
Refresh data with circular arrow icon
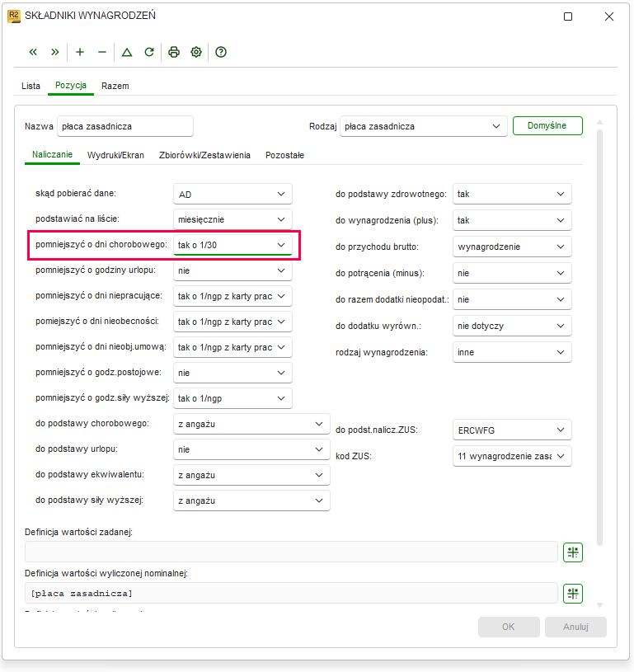pyautogui.click(x=149, y=52)
